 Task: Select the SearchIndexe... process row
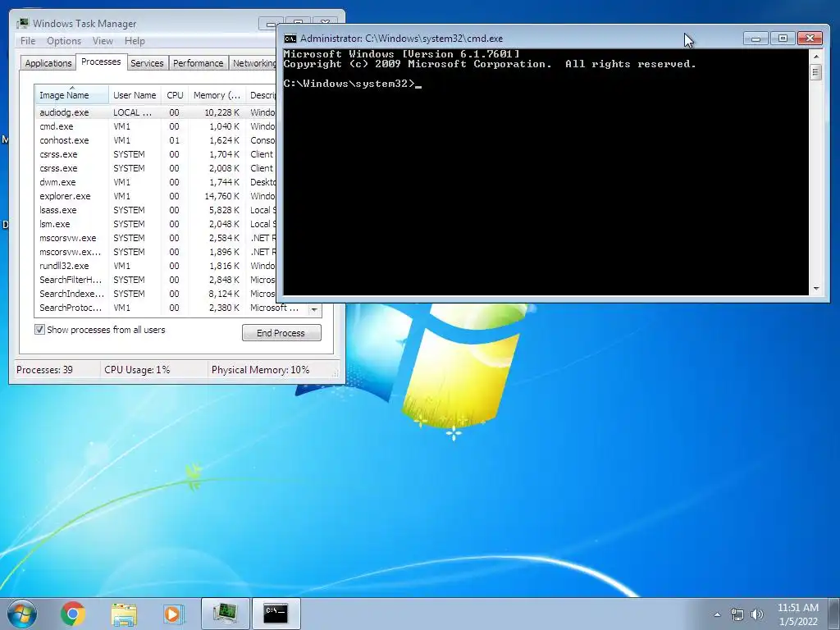(155, 294)
